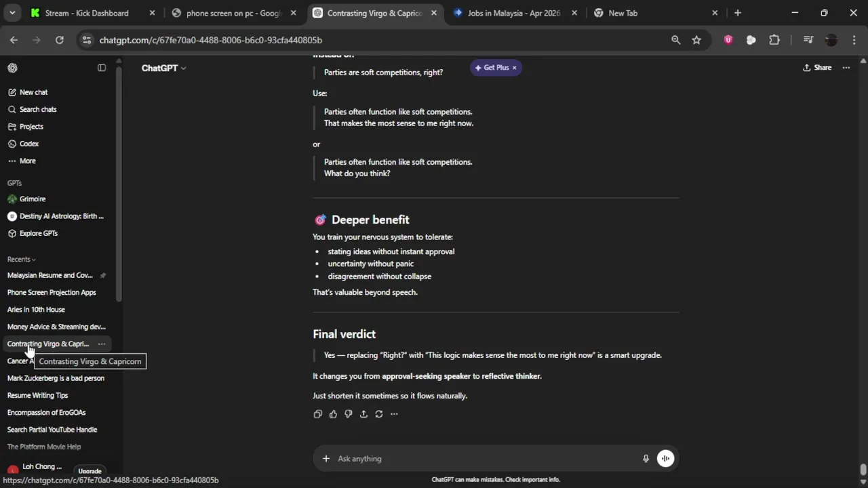Open conversation options three-dot menu
Viewport: 868px width, 488px height.
click(846, 68)
